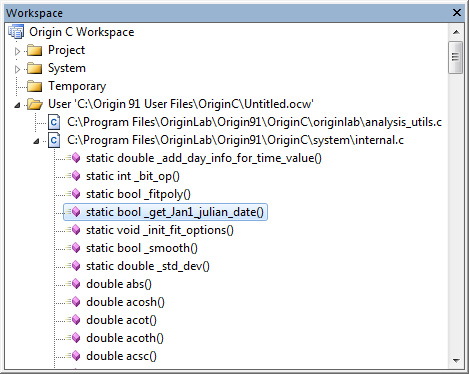Select the Temporary folder label

point(77,86)
